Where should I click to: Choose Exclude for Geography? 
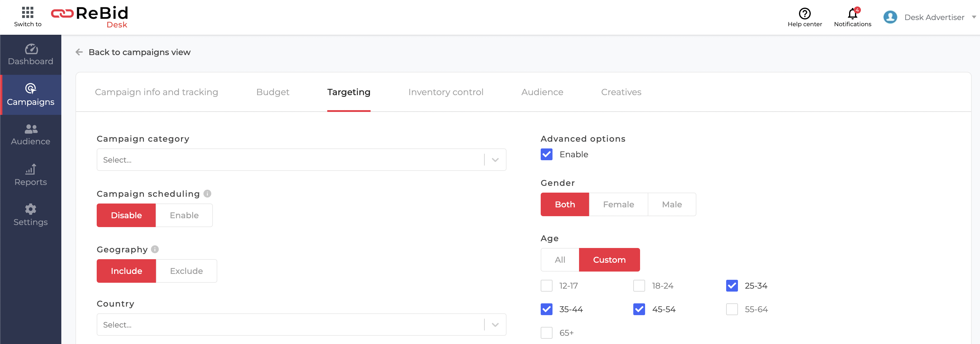pos(186,271)
